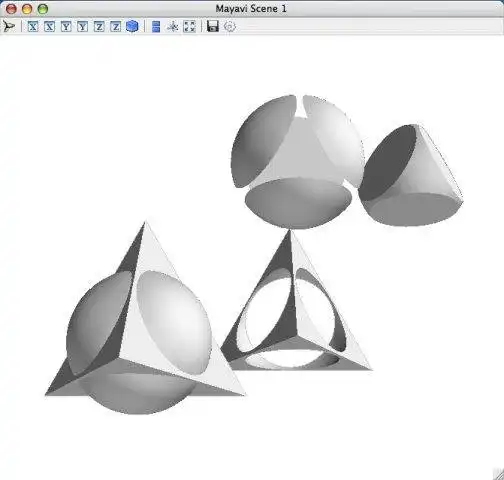
Task: Click the Mayavi Scene 1 window title
Action: [251, 9]
